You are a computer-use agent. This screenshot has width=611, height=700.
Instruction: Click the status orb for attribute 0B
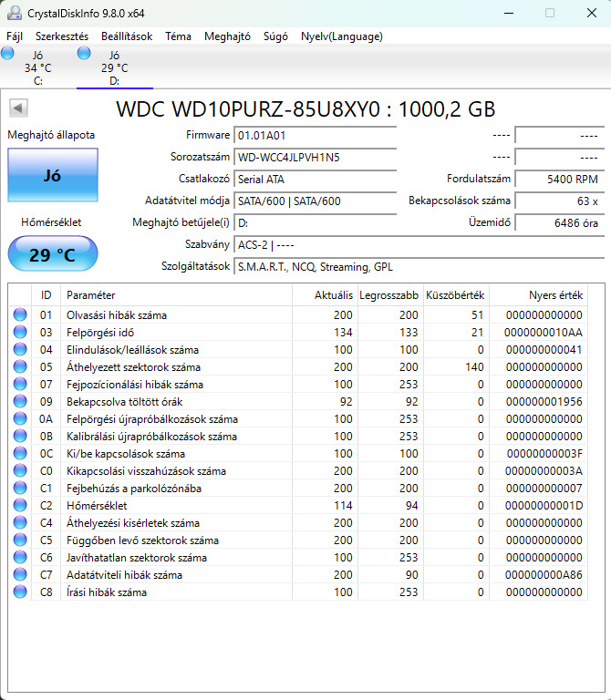(20, 437)
